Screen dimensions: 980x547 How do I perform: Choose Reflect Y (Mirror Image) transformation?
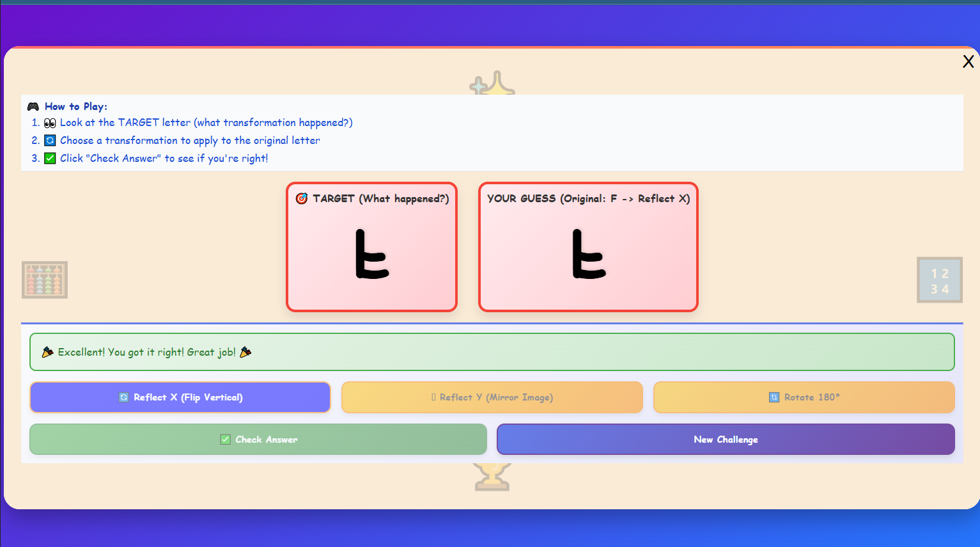pyautogui.click(x=492, y=397)
